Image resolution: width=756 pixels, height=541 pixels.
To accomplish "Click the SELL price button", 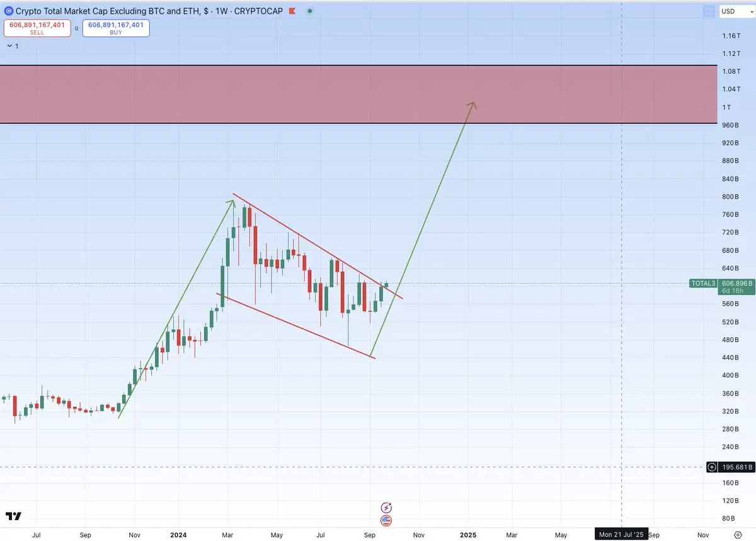I will click(x=37, y=28).
